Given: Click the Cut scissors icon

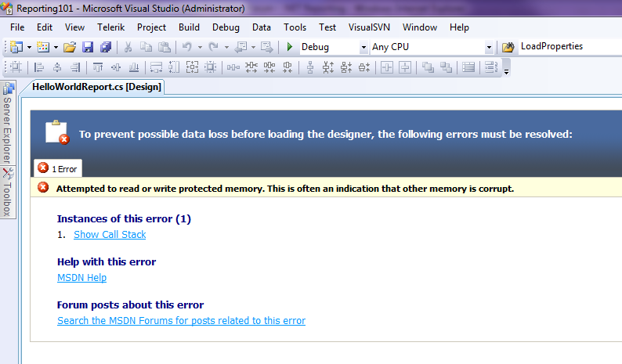Looking at the screenshot, I should (x=128, y=47).
